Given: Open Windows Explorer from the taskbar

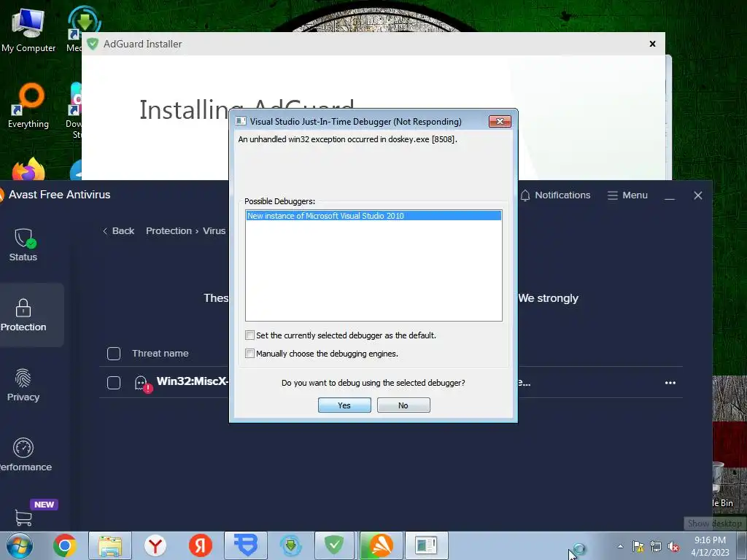Looking at the screenshot, I should click(110, 545).
